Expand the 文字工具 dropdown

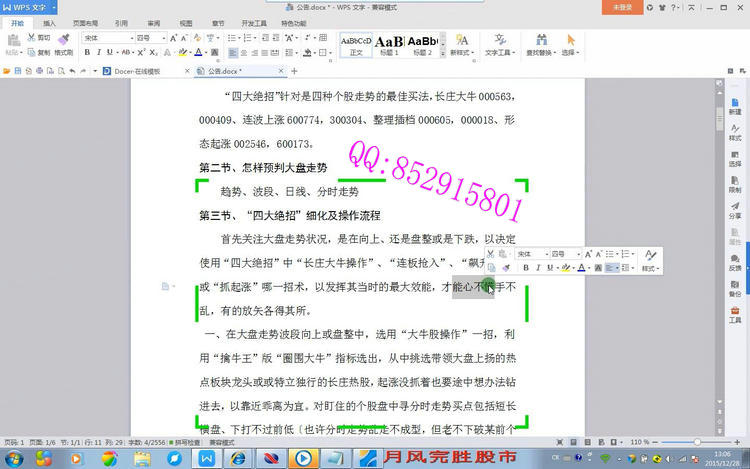pyautogui.click(x=497, y=52)
